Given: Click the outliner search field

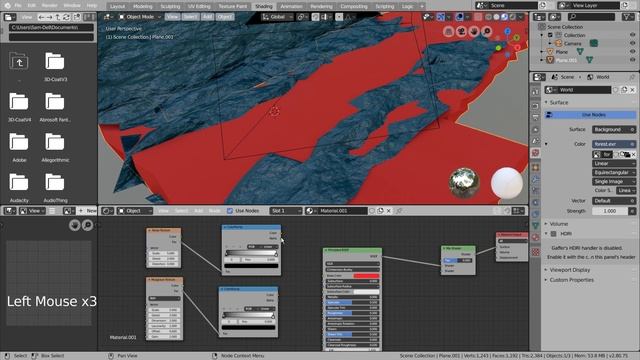Looking at the screenshot, I should coord(591,17).
